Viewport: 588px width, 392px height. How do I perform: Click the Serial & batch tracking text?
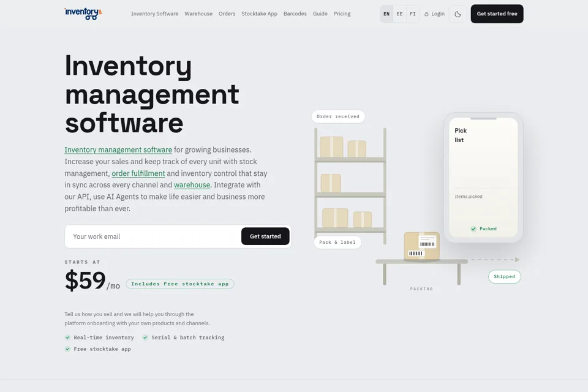tap(188, 337)
